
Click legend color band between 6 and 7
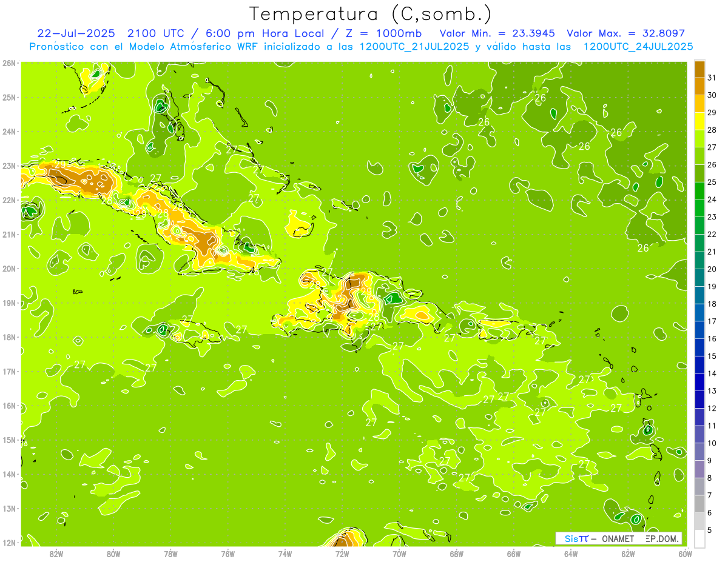[699, 504]
